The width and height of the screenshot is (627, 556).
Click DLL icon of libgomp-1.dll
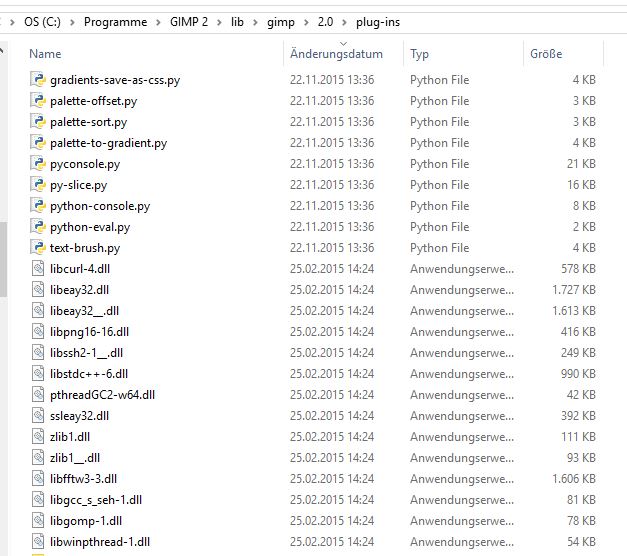(x=38, y=520)
